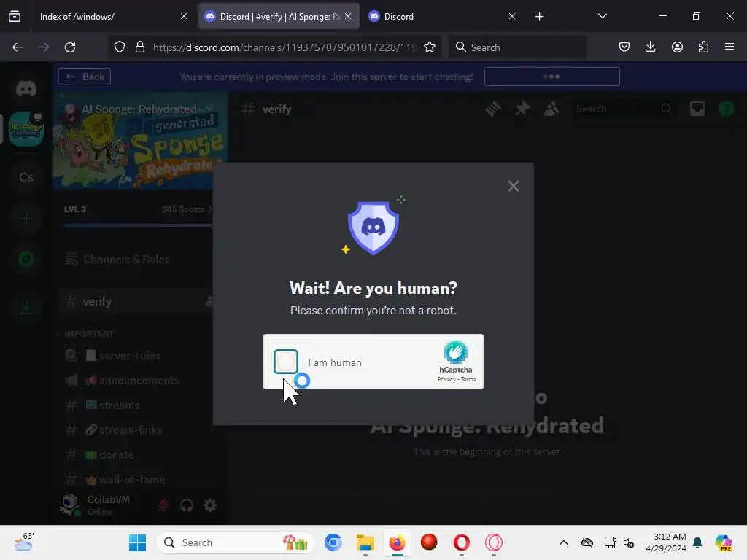
Task: Click the Firefox taskbar icon
Action: tap(397, 542)
